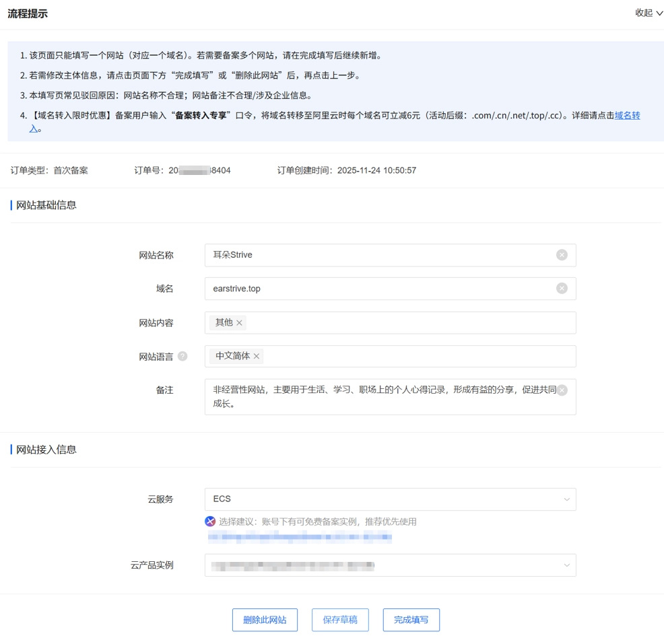664x644 pixels.
Task: Click the 保存草稿 button
Action: pos(340,620)
